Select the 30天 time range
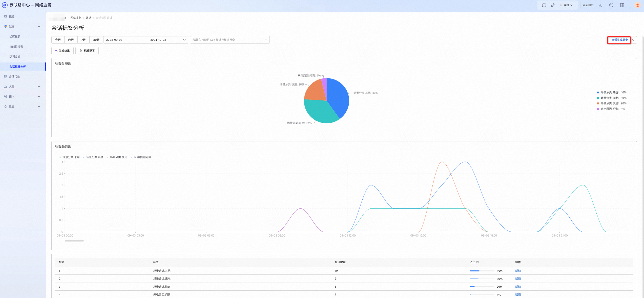The image size is (644, 298). coord(96,40)
